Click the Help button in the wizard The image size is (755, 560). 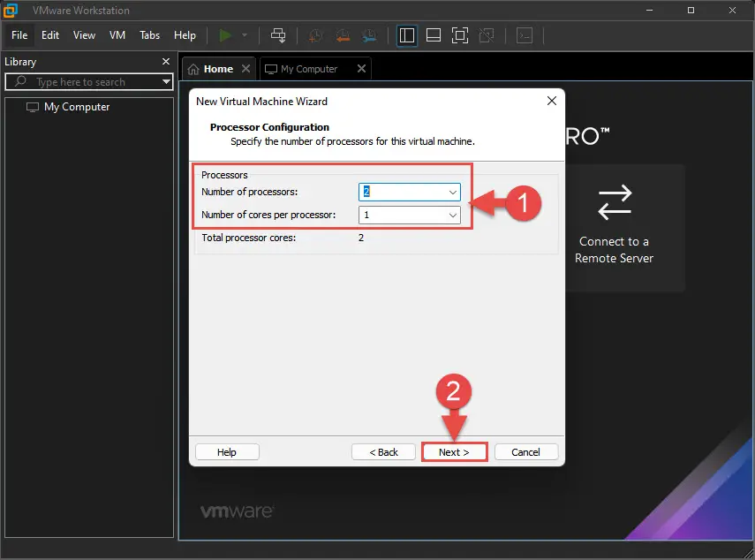click(x=227, y=452)
